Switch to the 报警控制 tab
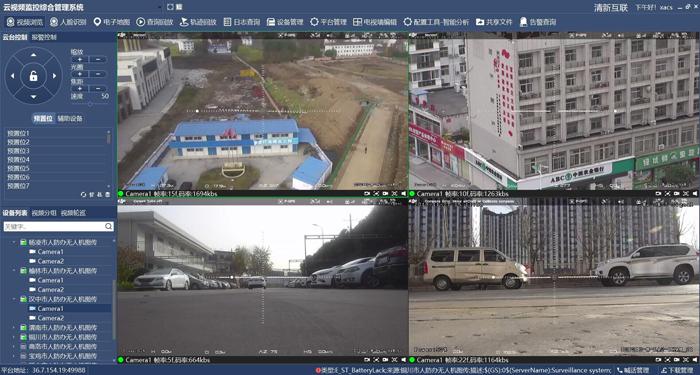The height and width of the screenshot is (375, 700). [x=44, y=38]
